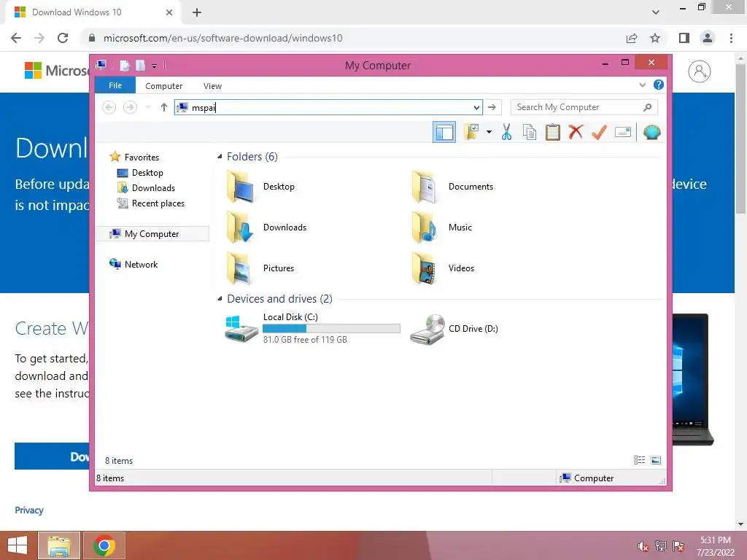Open the recent locations dropdown arrow
Screen dimensions: 747x560
[147, 107]
